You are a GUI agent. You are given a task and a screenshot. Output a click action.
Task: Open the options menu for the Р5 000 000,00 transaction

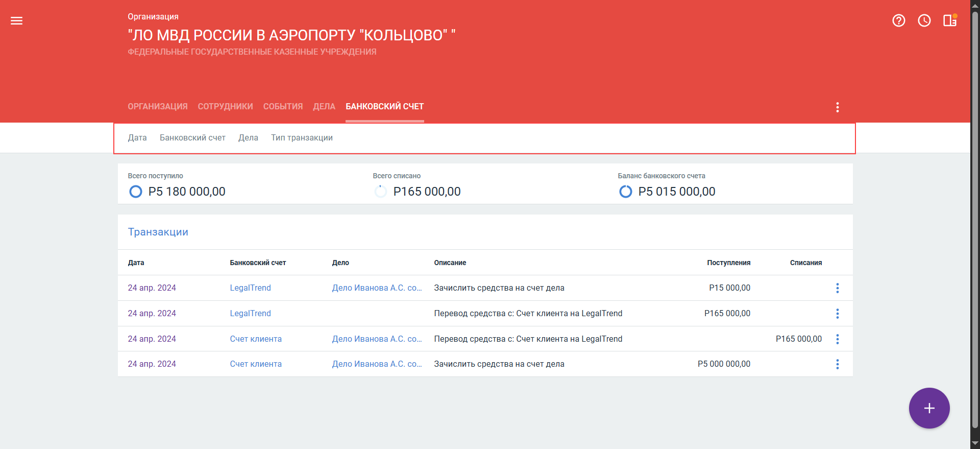pyautogui.click(x=837, y=364)
